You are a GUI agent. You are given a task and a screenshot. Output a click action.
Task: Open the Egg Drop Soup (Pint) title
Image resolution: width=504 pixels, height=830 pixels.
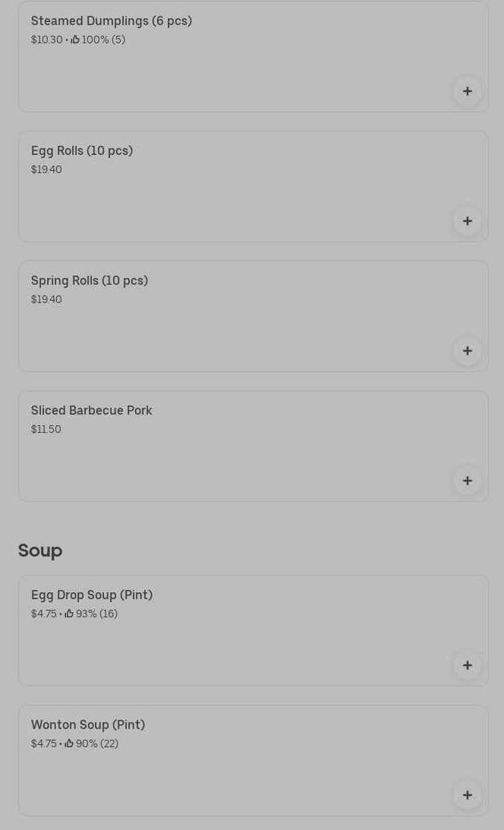coord(92,595)
